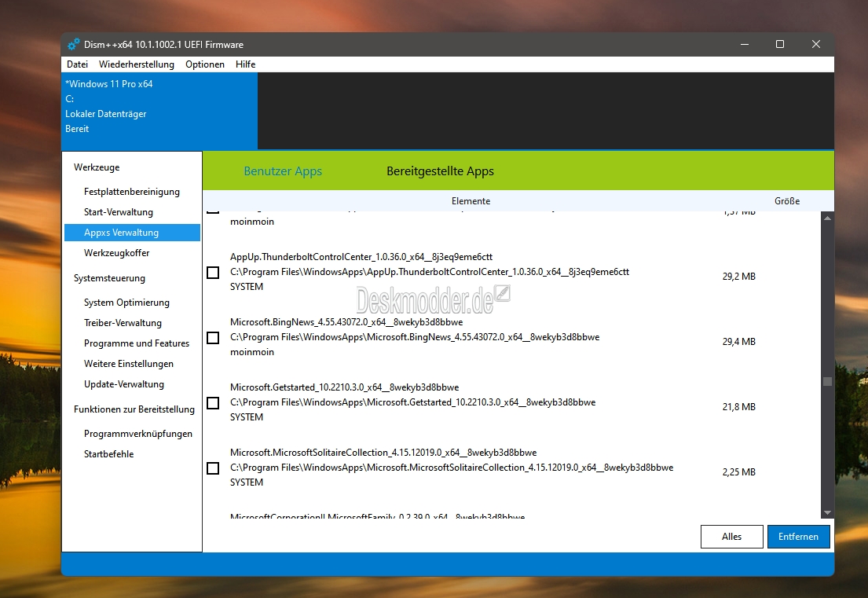Screen dimensions: 868x598
Task: Switch to the Benutzer Apps tab
Action: tap(283, 171)
